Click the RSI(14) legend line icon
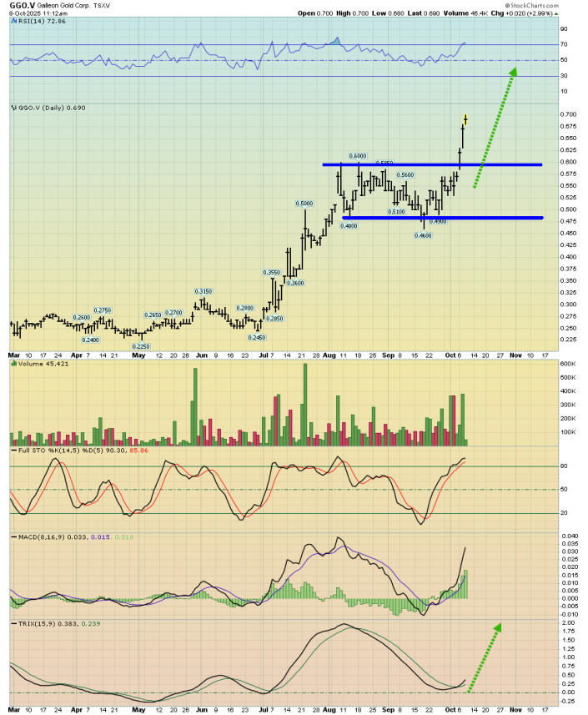Viewport: 588px width, 715px height. [x=13, y=20]
